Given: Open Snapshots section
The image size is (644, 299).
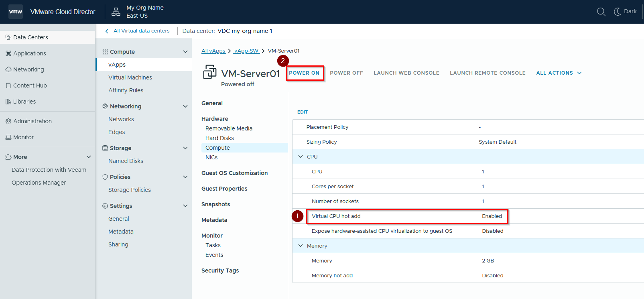Looking at the screenshot, I should point(216,204).
